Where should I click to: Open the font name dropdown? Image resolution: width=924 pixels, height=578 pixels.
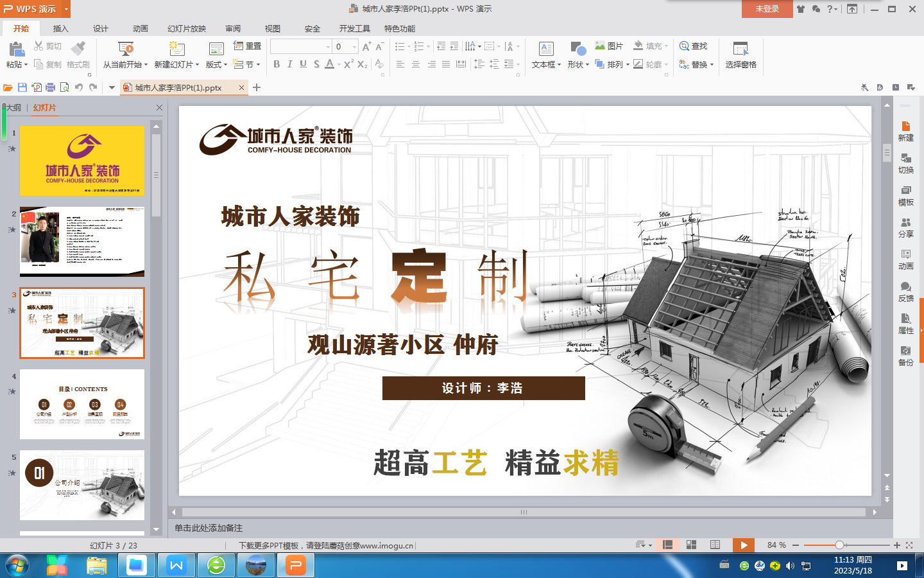coord(328,47)
